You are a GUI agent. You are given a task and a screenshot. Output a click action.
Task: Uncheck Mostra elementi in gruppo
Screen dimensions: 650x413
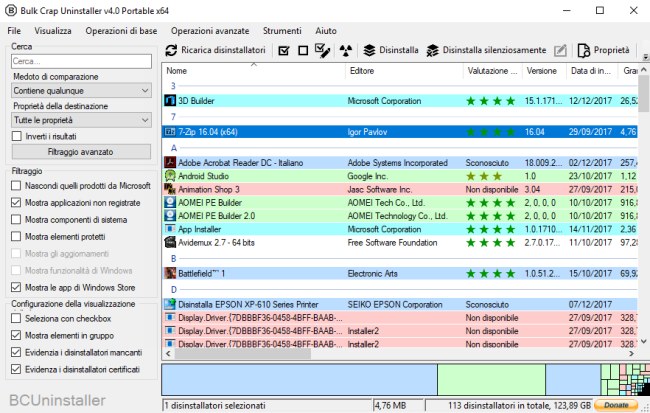coord(16,335)
